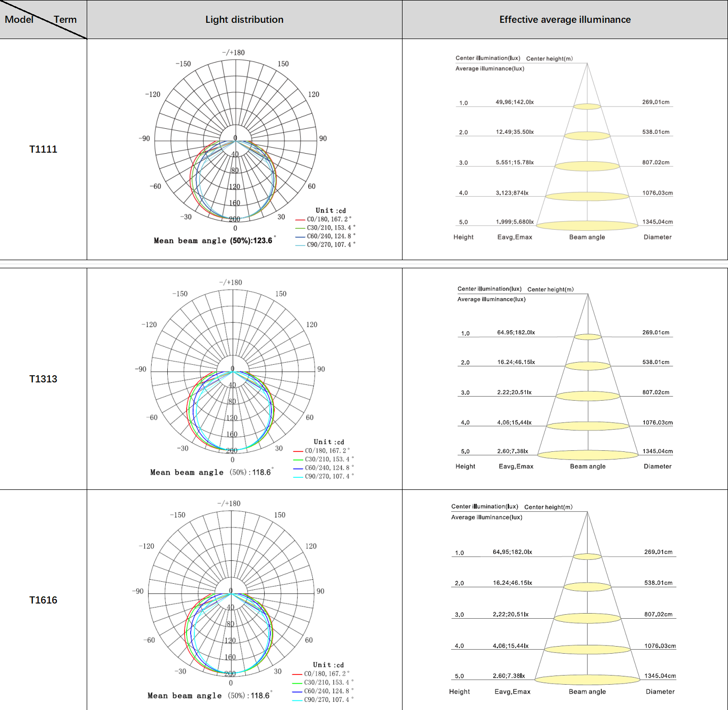Click T1616 legend entry C30/210, 153.4°

click(x=323, y=682)
